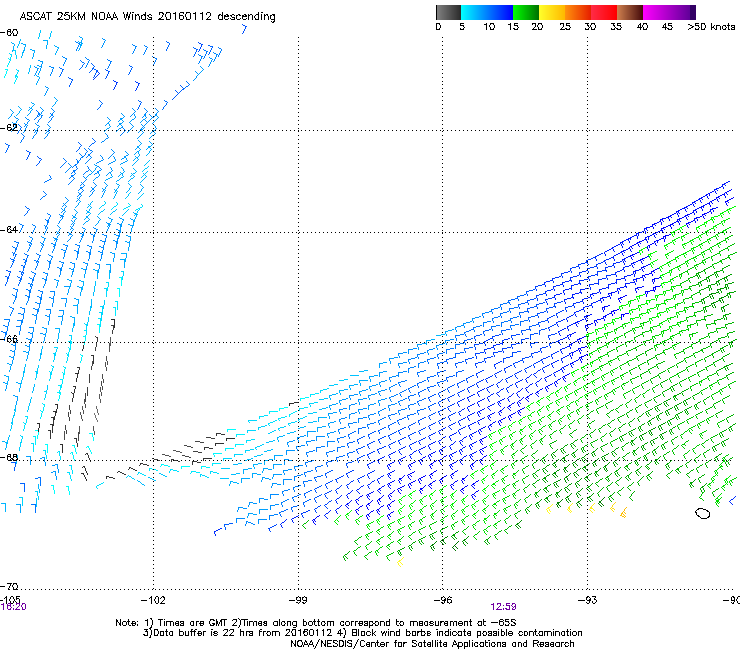Click the '-99' longitude label
The image size is (740, 650).
click(298, 600)
